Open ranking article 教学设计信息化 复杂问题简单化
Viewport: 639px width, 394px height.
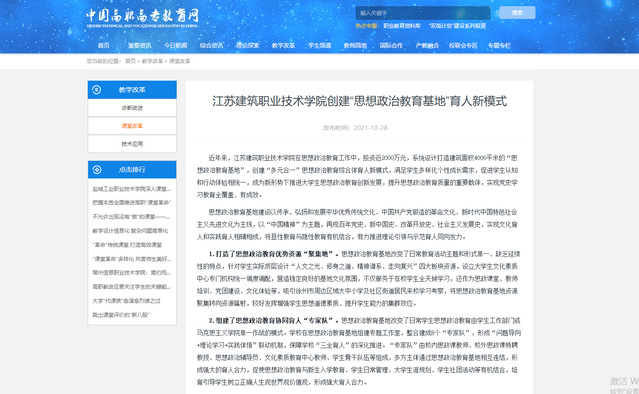pos(130,231)
